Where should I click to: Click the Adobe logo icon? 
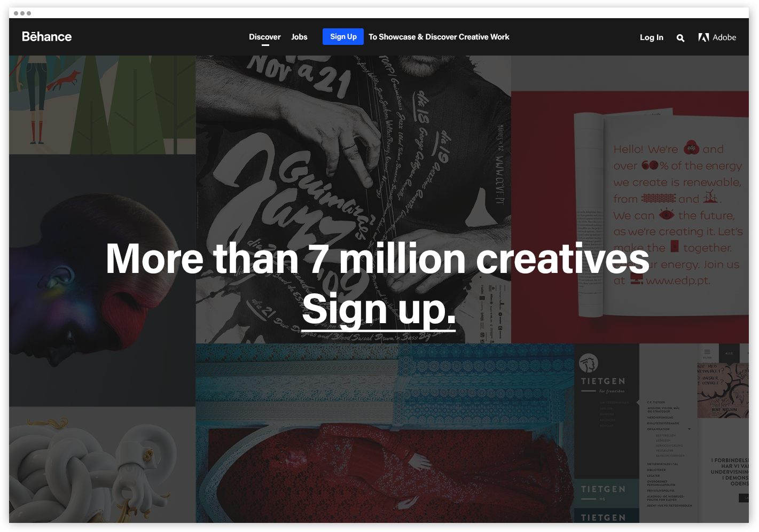(x=703, y=37)
